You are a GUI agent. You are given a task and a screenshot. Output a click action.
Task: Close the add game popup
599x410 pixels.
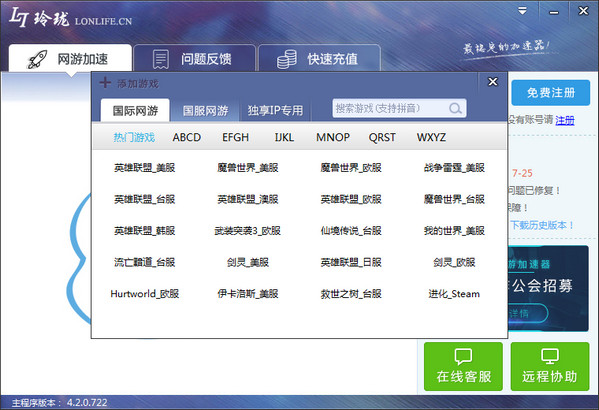pos(493,81)
